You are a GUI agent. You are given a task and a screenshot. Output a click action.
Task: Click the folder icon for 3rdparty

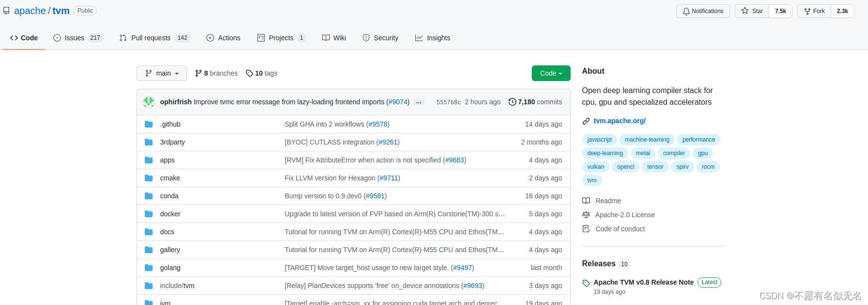[149, 142]
